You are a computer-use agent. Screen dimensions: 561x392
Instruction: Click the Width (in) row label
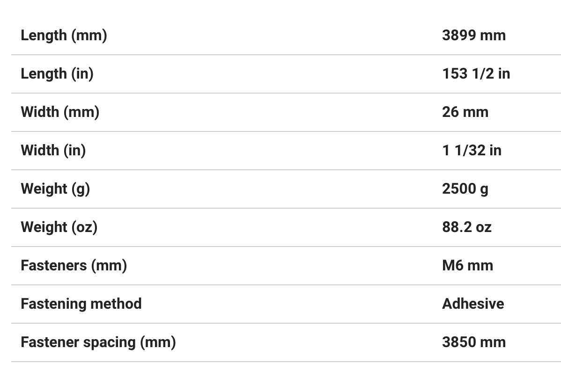pyautogui.click(x=53, y=151)
